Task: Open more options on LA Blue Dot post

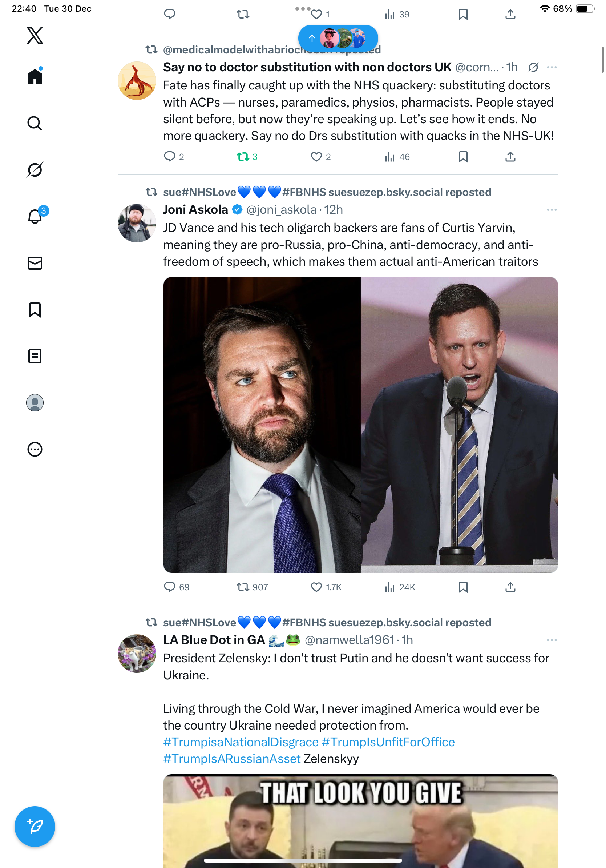Action: (x=552, y=640)
